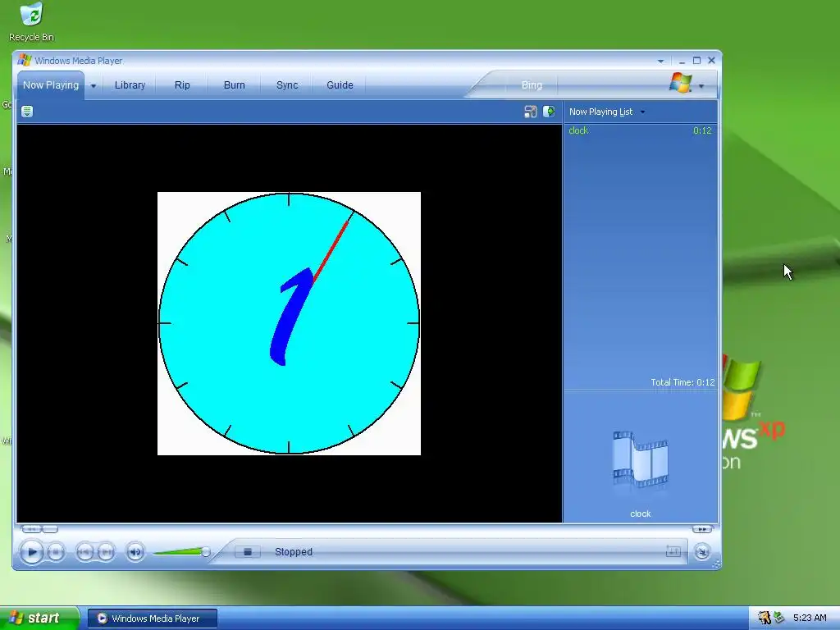840x630 pixels.
Task: Close the Windows Media Player window
Action: (x=711, y=61)
